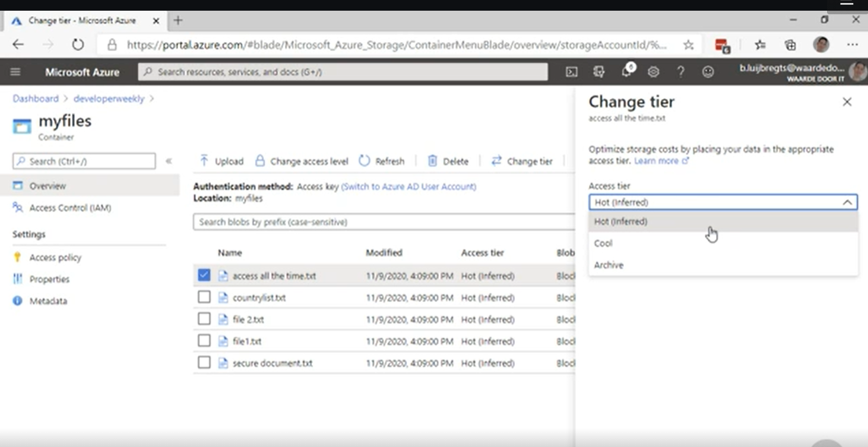Sort by the Access tier column header
The height and width of the screenshot is (447, 868).
click(x=483, y=253)
